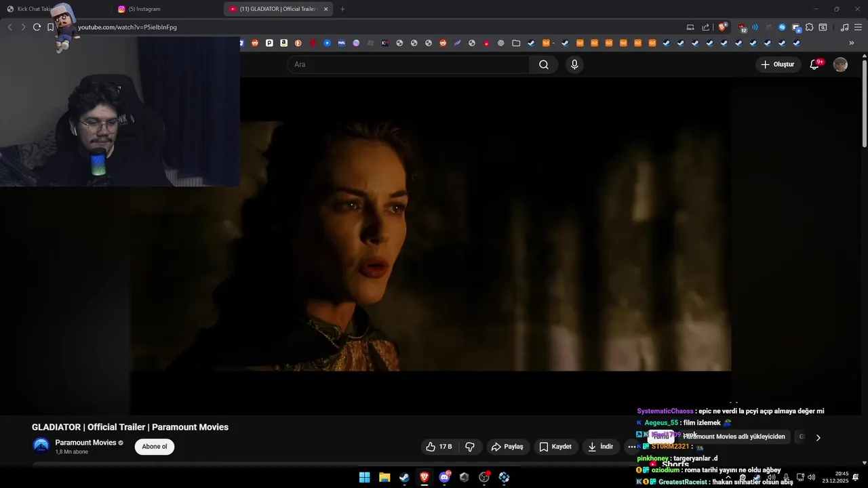Open the bookmarks folder icon
This screenshot has height=488, width=868.
[x=516, y=43]
